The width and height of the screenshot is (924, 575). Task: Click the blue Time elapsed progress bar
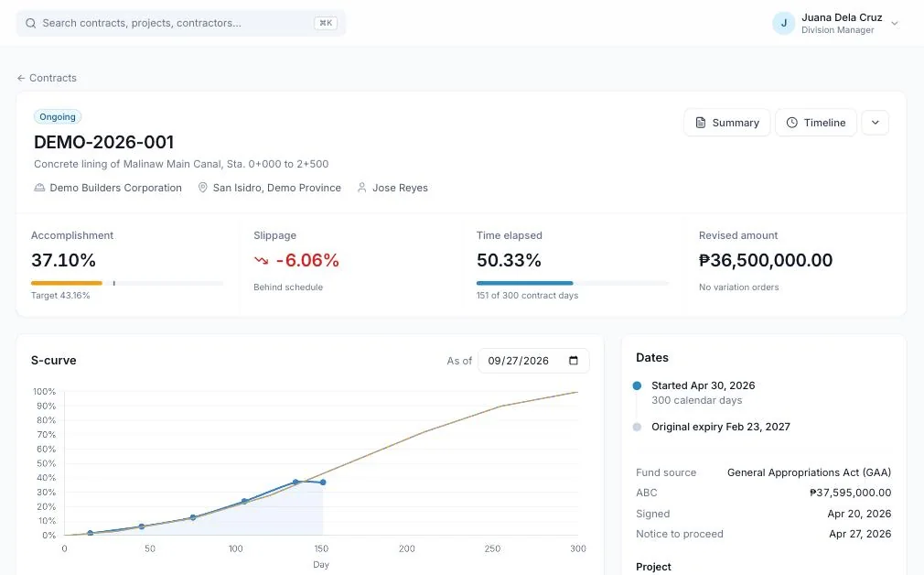click(524, 283)
